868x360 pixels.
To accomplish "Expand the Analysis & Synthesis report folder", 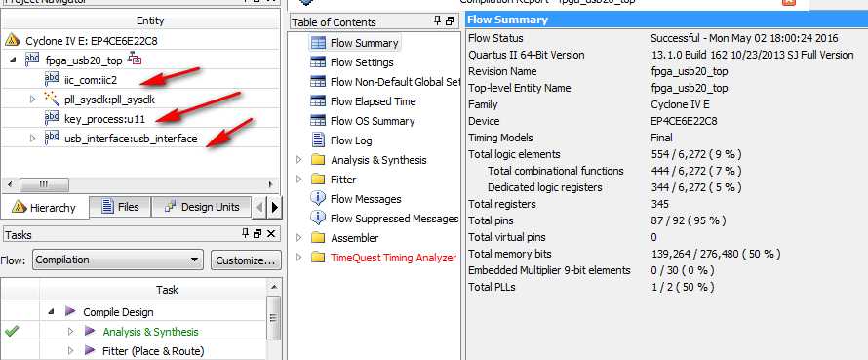I will pyautogui.click(x=299, y=160).
